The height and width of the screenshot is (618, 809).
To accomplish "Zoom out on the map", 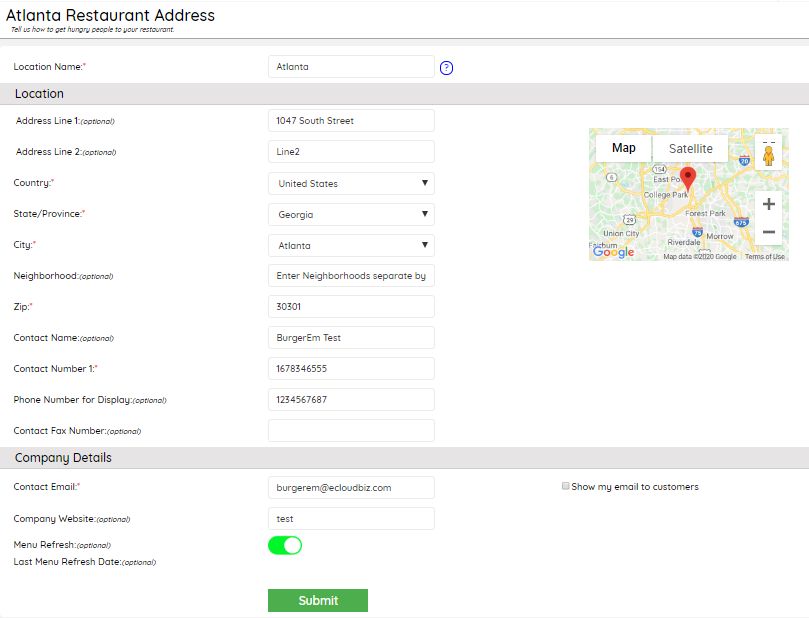I will coord(768,232).
